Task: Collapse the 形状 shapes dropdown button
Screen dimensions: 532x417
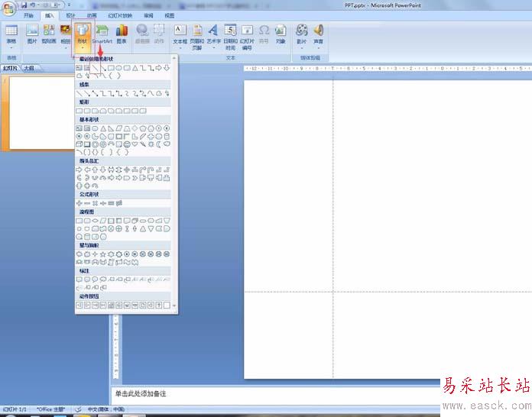Action: (83, 38)
